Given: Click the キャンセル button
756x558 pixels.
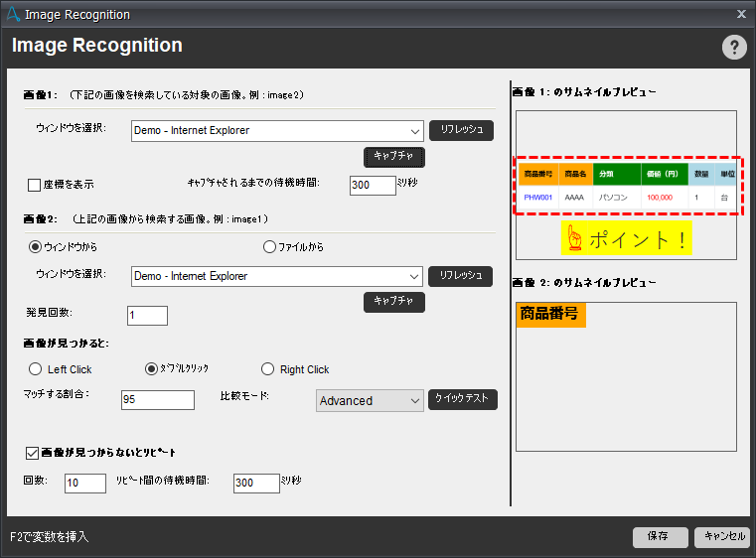Looking at the screenshot, I should click(x=722, y=536).
